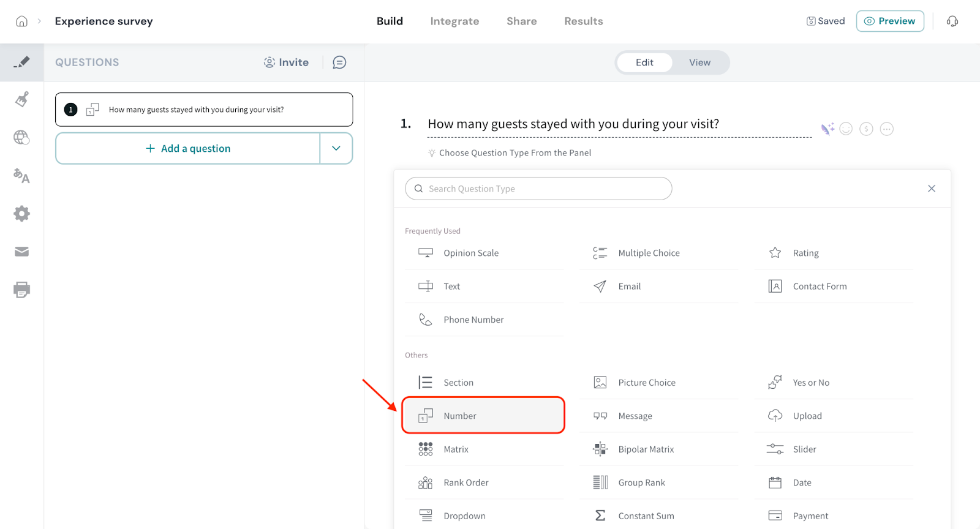This screenshot has height=529, width=980.
Task: Open the settings gear in sidebar
Action: point(22,214)
